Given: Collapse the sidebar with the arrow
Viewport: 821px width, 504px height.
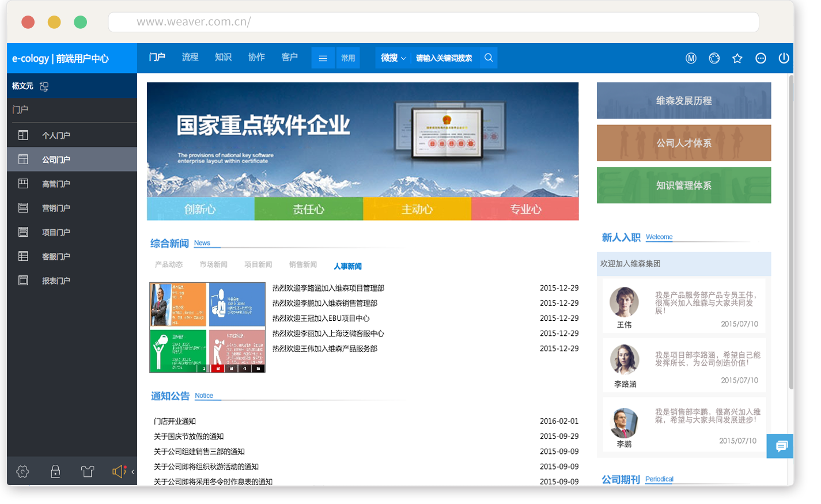Looking at the screenshot, I should point(133,472).
